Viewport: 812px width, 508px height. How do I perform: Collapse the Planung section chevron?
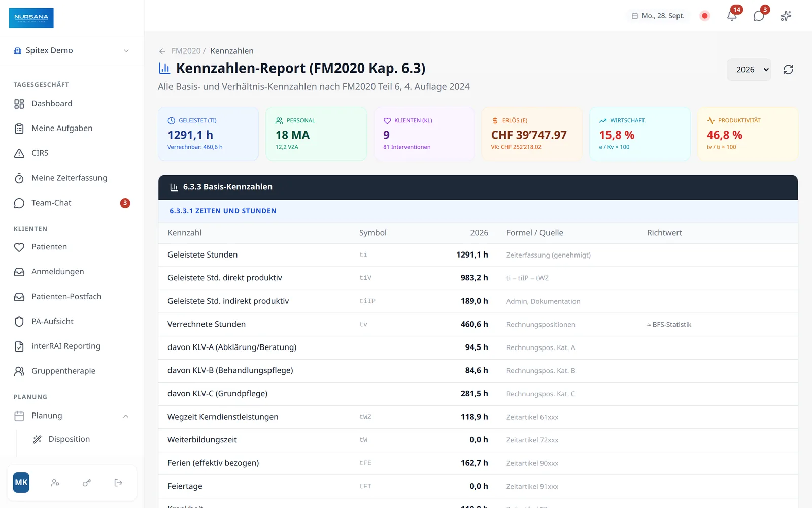[x=126, y=416]
